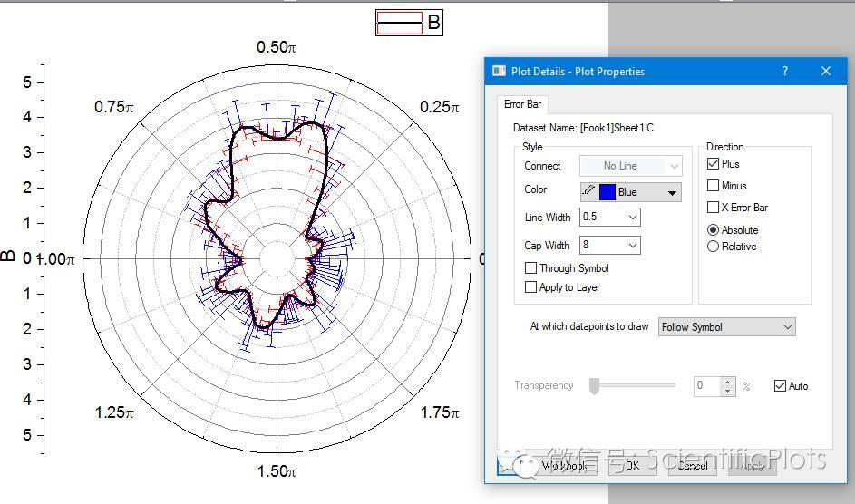Expand the Cap Width dropdown
This screenshot has height=504, width=855.
[632, 246]
